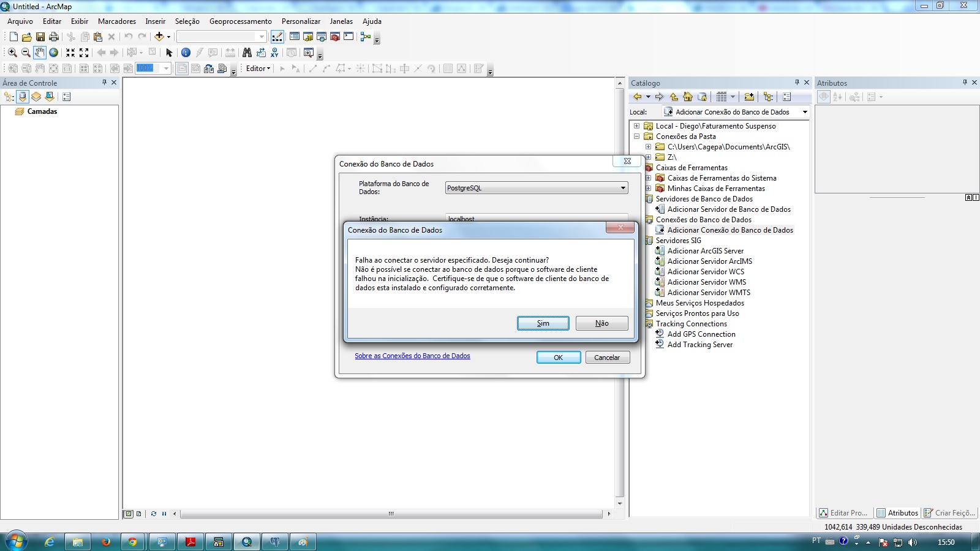Image resolution: width=980 pixels, height=551 pixels.
Task: Choose the Select Elements arrow tool
Action: [170, 53]
